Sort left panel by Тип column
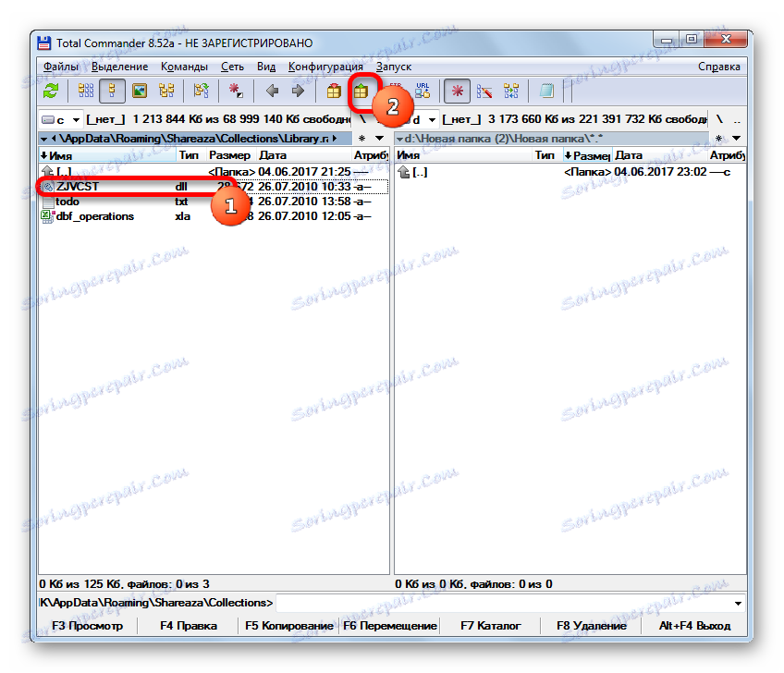This screenshot has height=673, width=784. tap(191, 155)
